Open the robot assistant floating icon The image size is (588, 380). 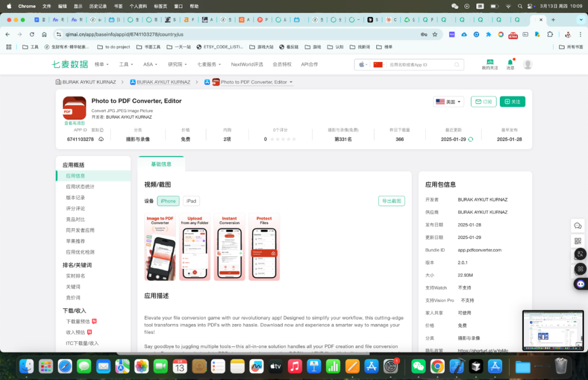pyautogui.click(x=580, y=284)
